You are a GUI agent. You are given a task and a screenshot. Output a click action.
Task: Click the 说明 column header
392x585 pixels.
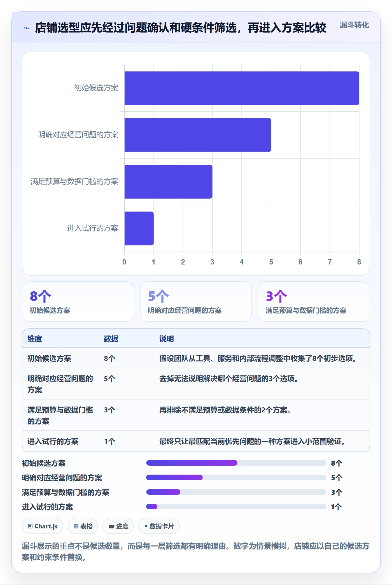tap(167, 339)
